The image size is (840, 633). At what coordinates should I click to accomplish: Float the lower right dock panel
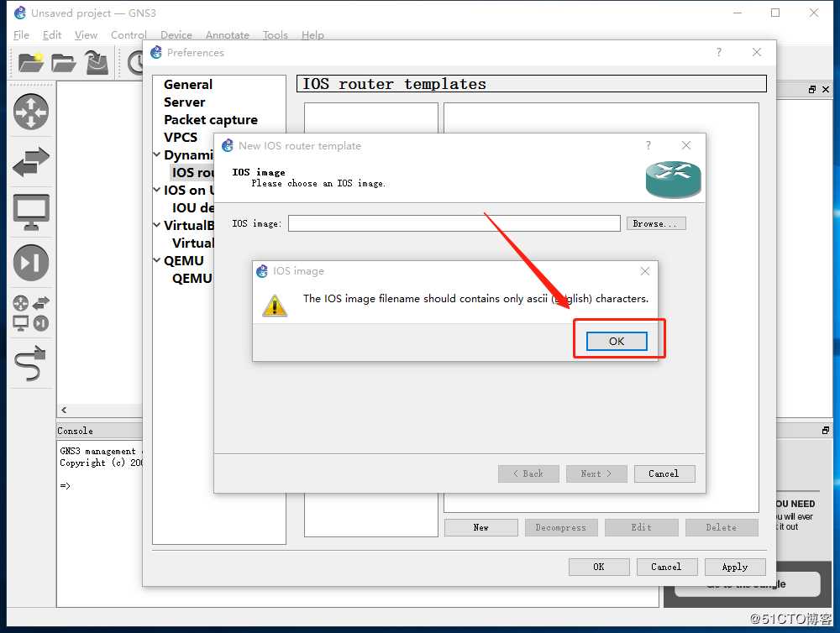(x=826, y=431)
